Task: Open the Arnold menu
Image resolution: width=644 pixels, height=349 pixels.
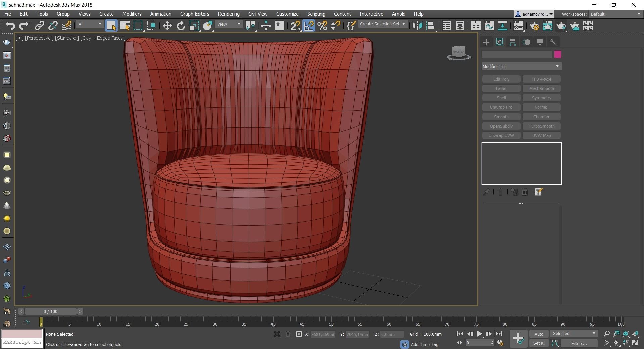Action: (398, 14)
